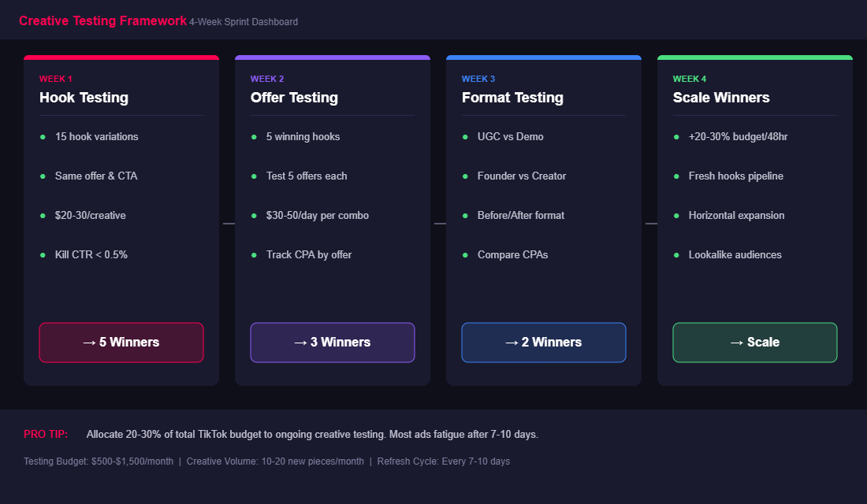Toggle the bullet beside "15 hook variations"

click(45, 136)
